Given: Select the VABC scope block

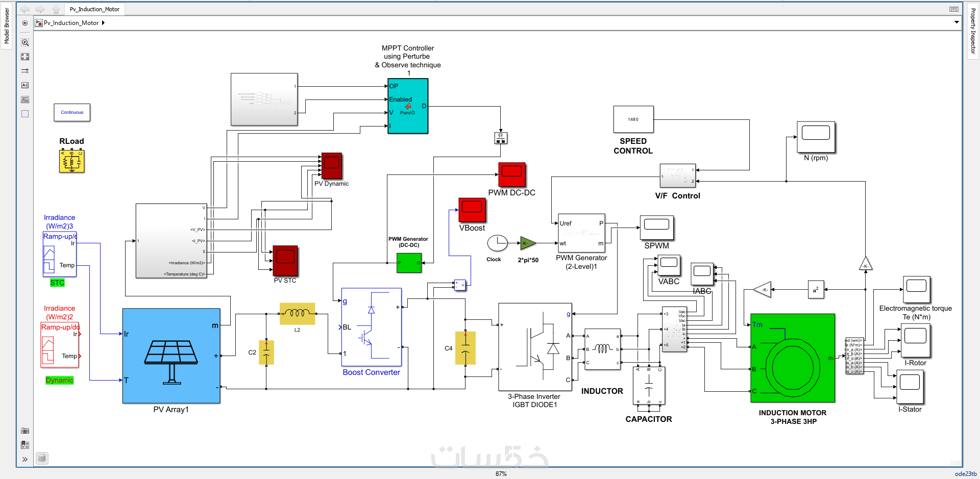Looking at the screenshot, I should [x=669, y=266].
